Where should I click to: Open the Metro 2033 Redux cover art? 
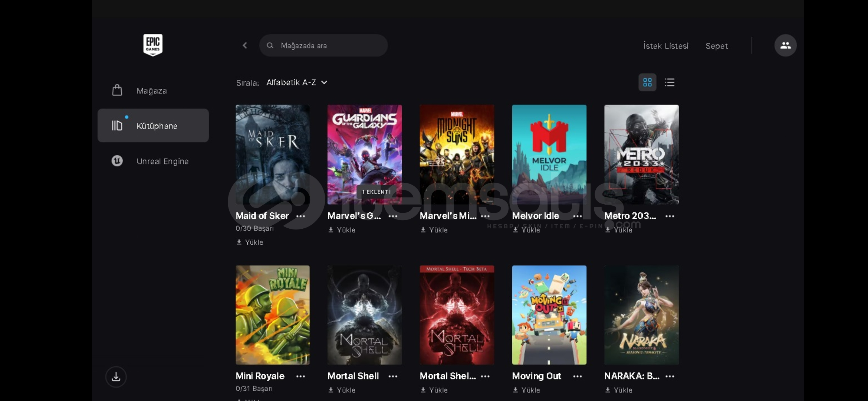tap(642, 154)
